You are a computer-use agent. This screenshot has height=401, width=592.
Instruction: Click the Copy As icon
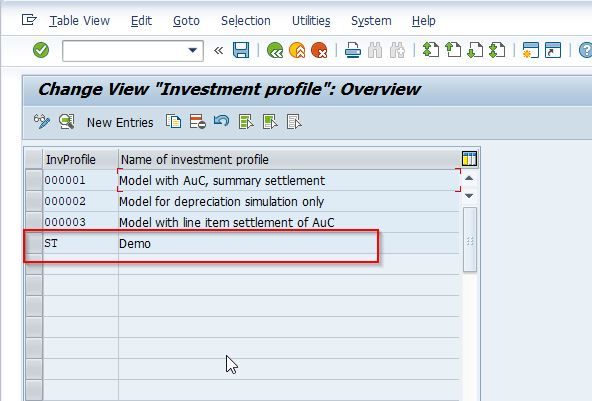click(174, 122)
